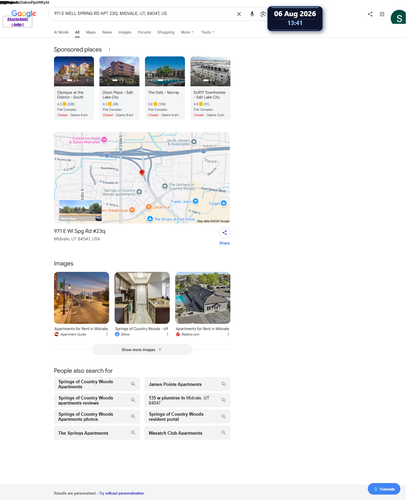Click the People also search for heading
411x500 pixels.
83,371
